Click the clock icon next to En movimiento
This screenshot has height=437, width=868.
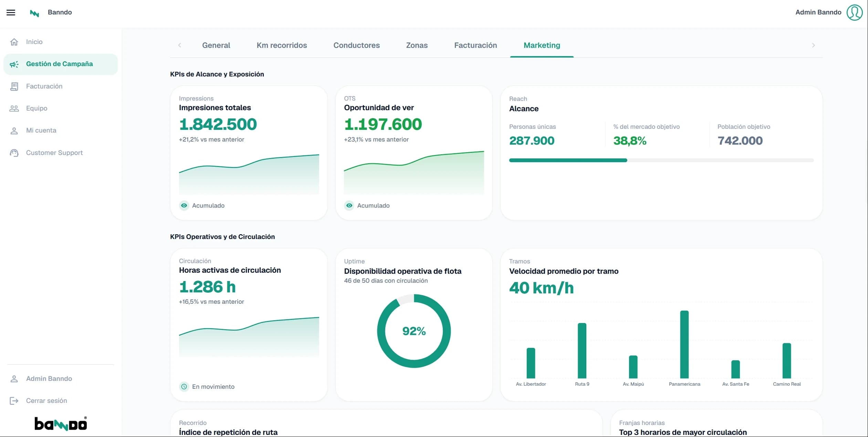(x=184, y=387)
